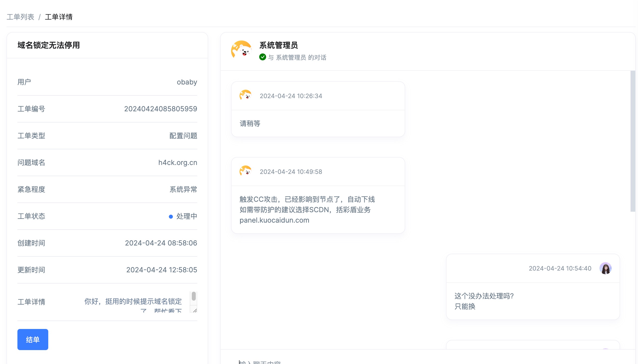Click the blue 处理中 status dot
Image resolution: width=638 pixels, height=364 pixels.
(x=171, y=216)
